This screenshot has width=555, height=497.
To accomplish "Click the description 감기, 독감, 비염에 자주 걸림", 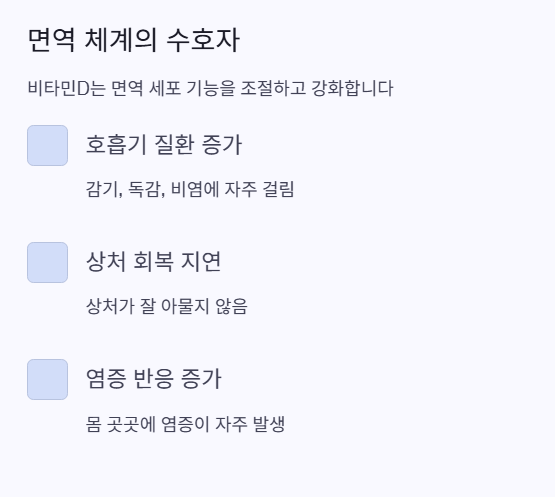I will click(x=190, y=189).
